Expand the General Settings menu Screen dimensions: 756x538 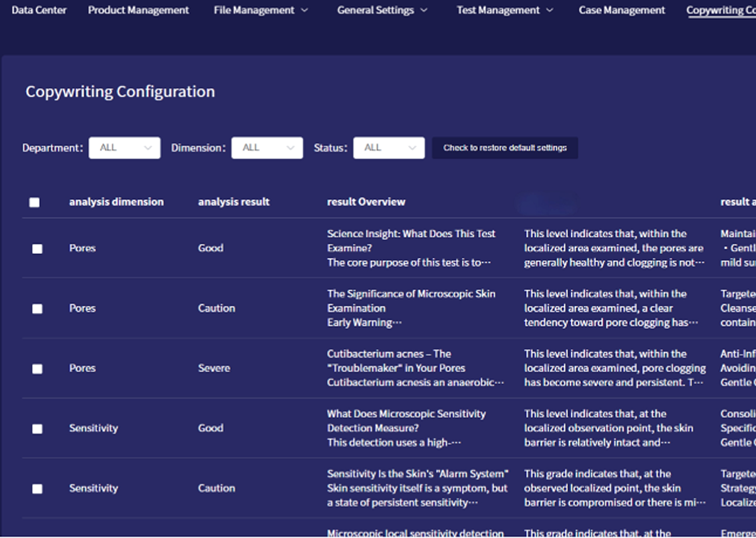tap(382, 10)
